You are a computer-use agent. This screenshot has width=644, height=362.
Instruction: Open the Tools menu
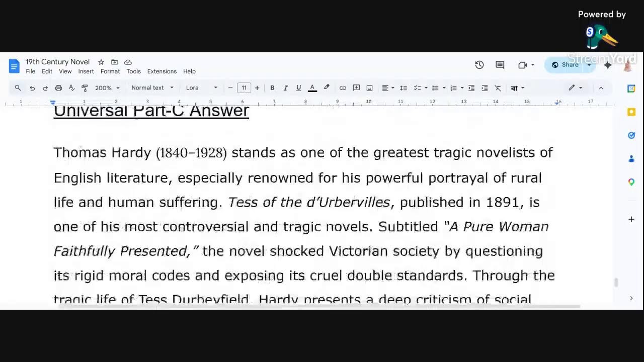coord(133,71)
